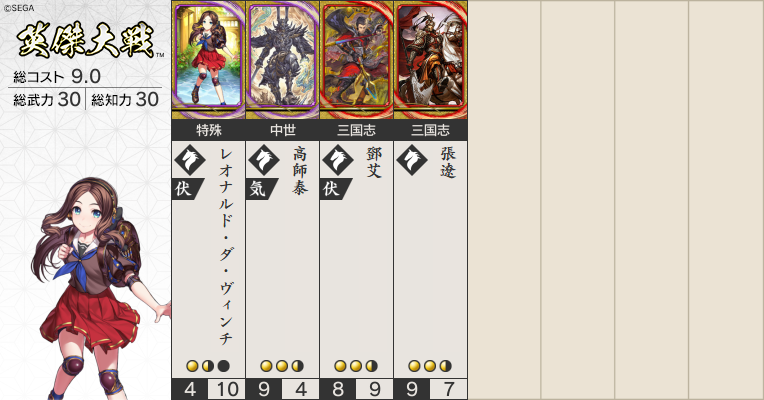Click the Leonardo da Vinci card thumbnail

[x=209, y=60]
